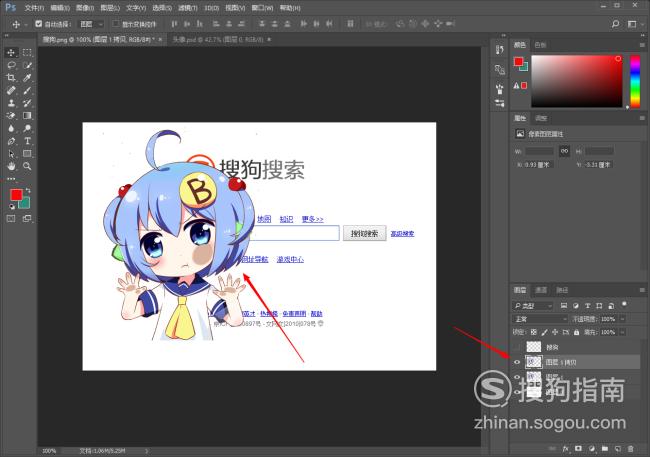Select the Brush tool
This screenshot has height=457, width=650.
27,90
